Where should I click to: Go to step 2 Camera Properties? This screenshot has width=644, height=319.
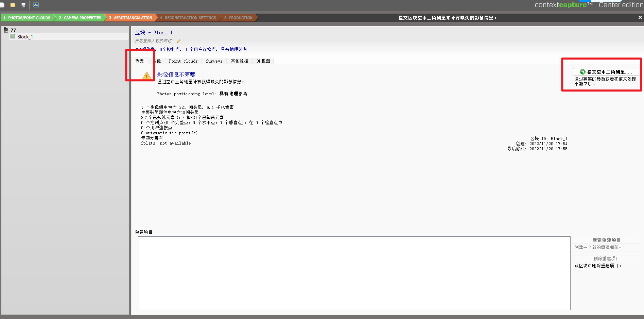tap(80, 18)
